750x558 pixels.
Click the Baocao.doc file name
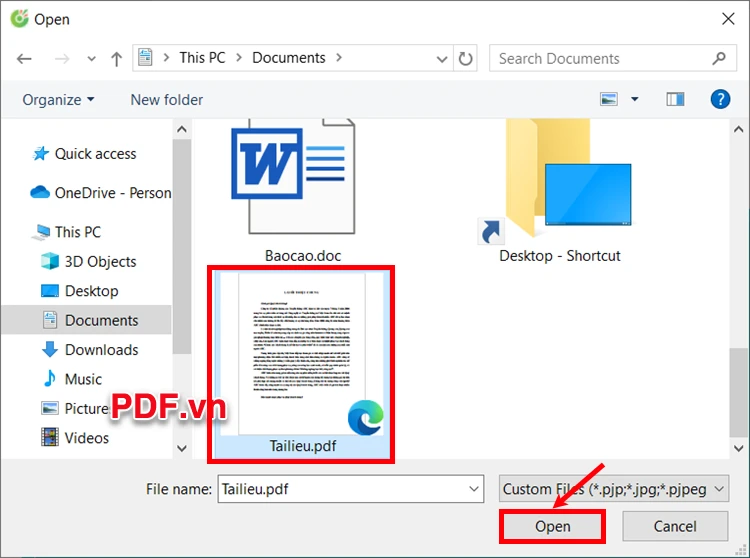[x=303, y=256]
